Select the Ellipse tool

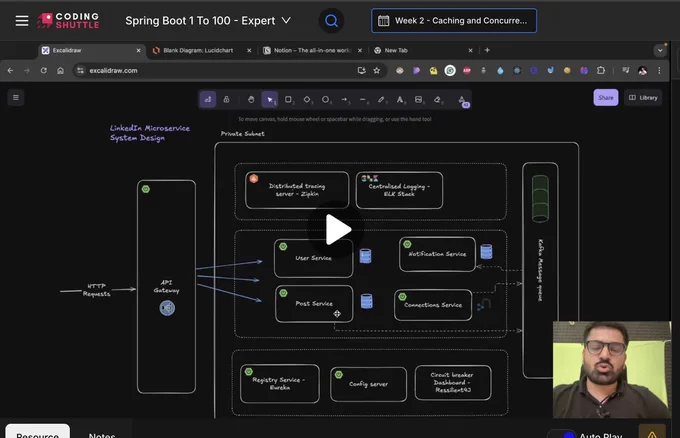(x=325, y=100)
